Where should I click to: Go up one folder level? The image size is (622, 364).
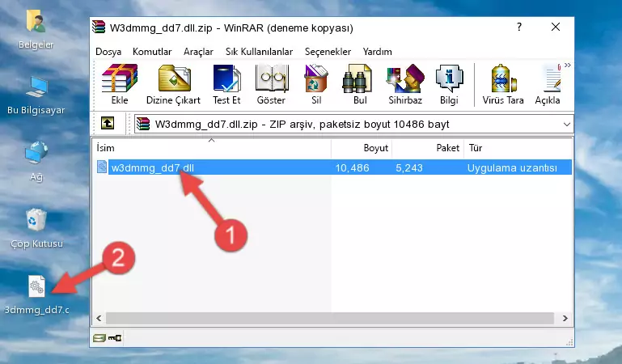pos(108,123)
